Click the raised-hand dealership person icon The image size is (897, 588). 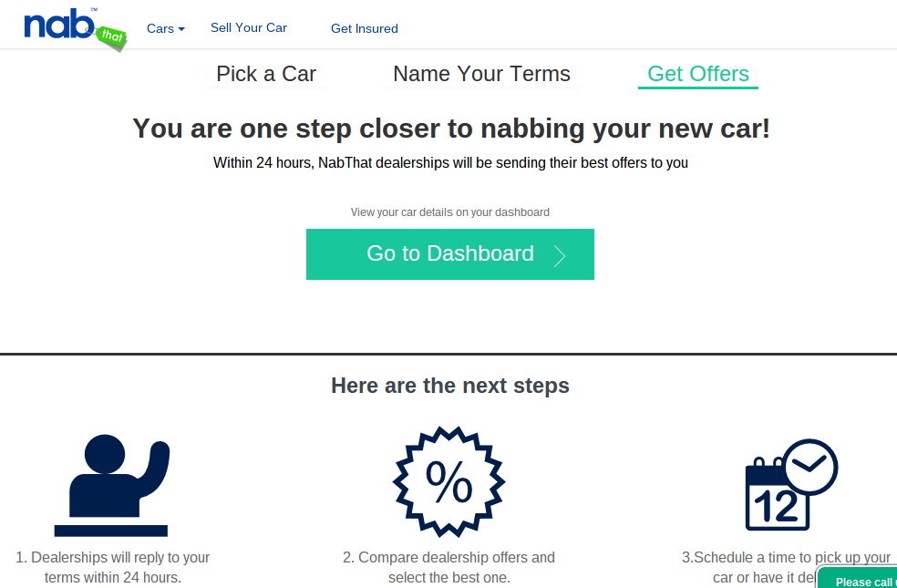(x=111, y=486)
